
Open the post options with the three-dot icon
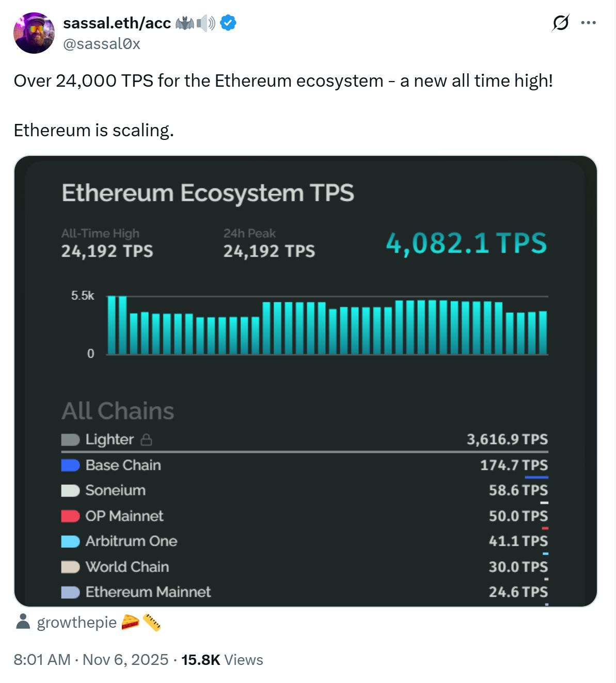[589, 23]
